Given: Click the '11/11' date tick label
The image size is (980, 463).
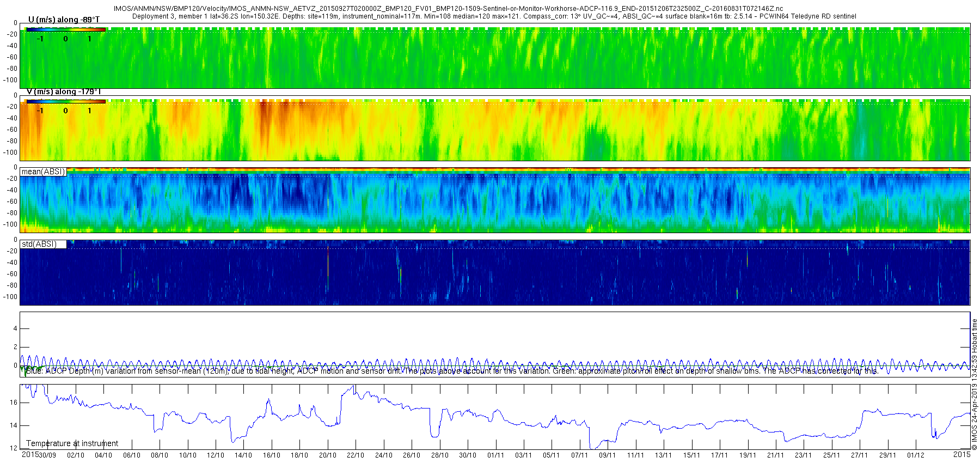Looking at the screenshot, I should pos(636,455).
